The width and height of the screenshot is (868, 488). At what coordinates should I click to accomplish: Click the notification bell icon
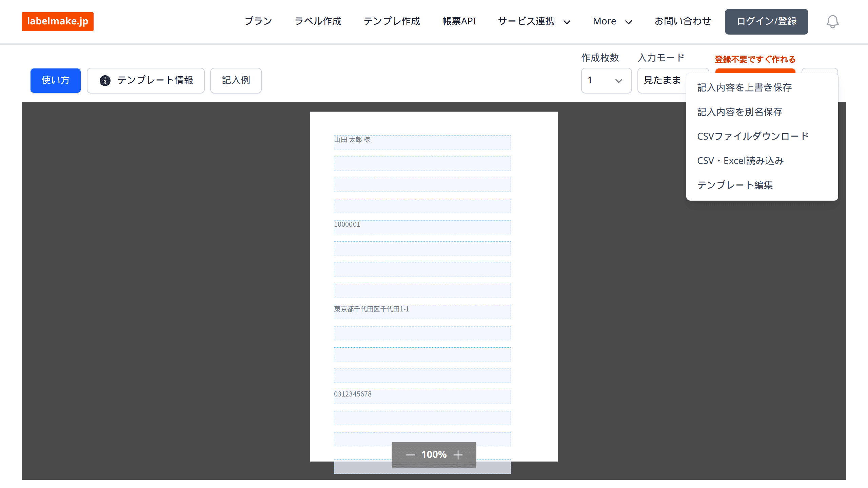[832, 22]
